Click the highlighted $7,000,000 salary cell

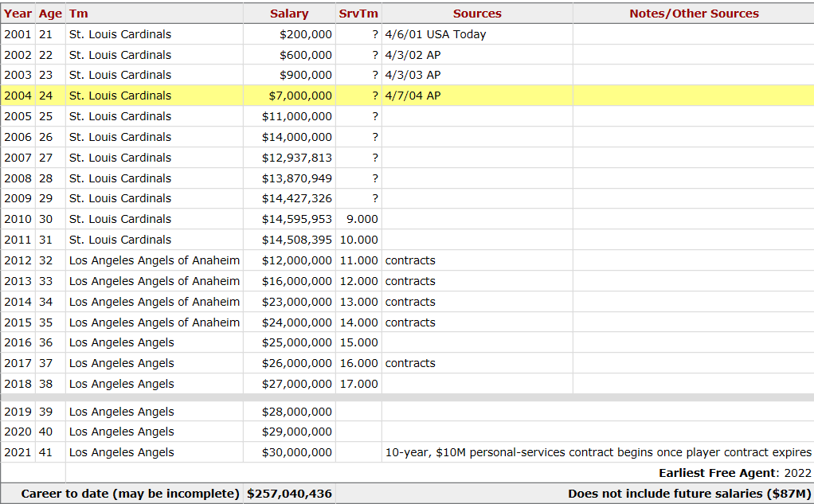(300, 96)
